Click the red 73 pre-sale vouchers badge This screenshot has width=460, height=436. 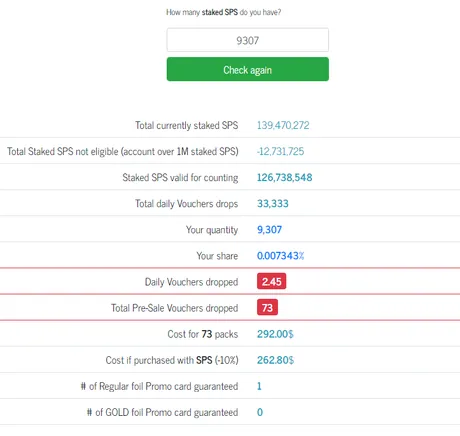click(x=267, y=307)
